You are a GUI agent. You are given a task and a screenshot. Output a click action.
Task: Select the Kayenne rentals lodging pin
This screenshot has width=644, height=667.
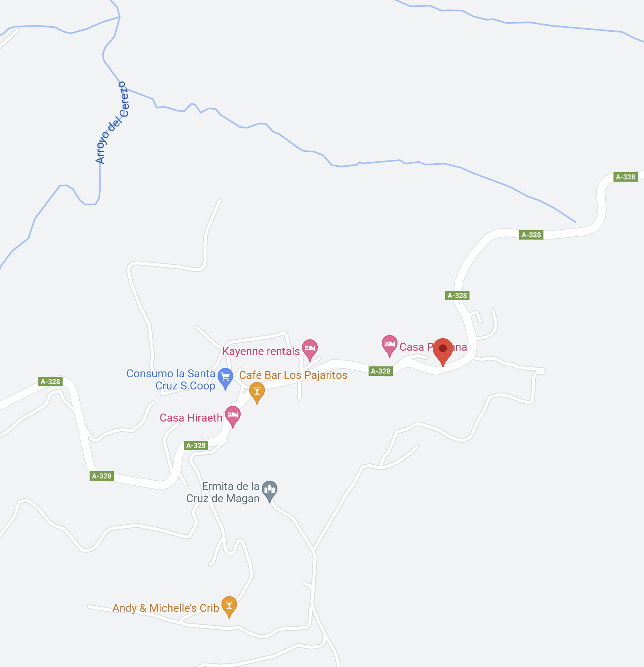[x=310, y=350]
